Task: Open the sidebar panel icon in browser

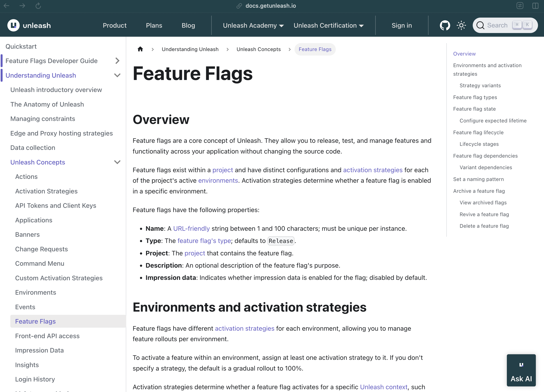Action: tap(535, 6)
